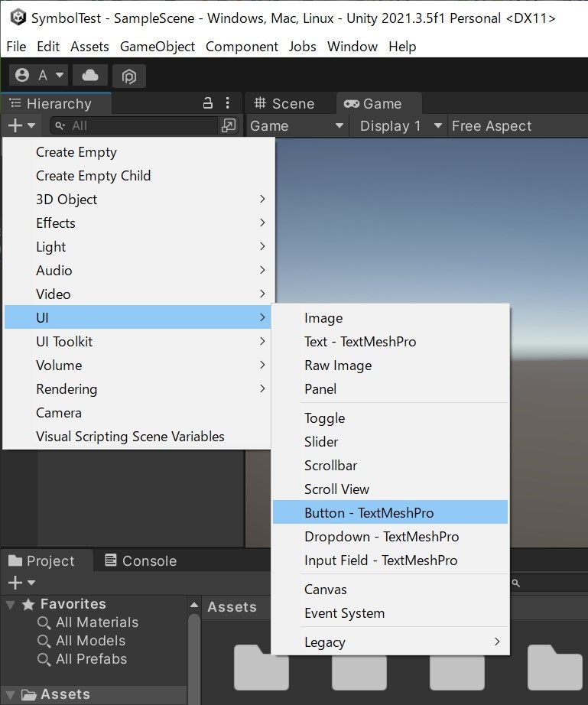Create Button - TextMeshPro

[x=390, y=512]
